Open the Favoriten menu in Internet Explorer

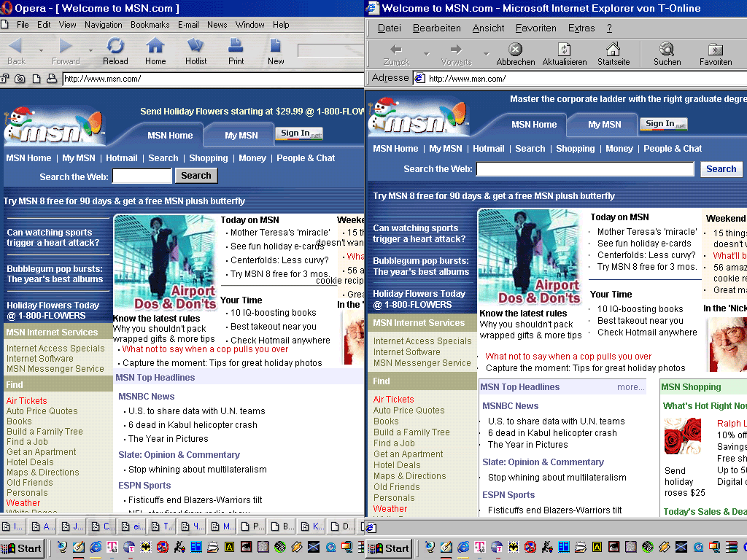tap(536, 28)
